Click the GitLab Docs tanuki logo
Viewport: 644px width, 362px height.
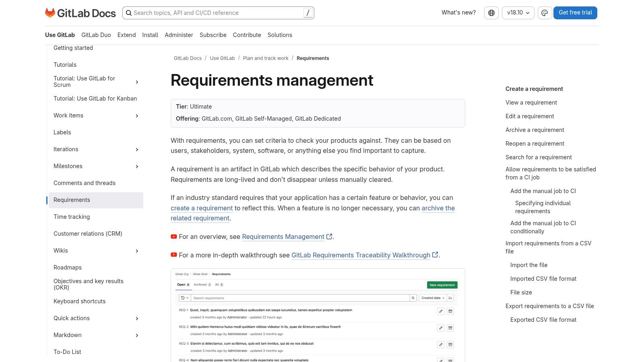(x=50, y=12)
